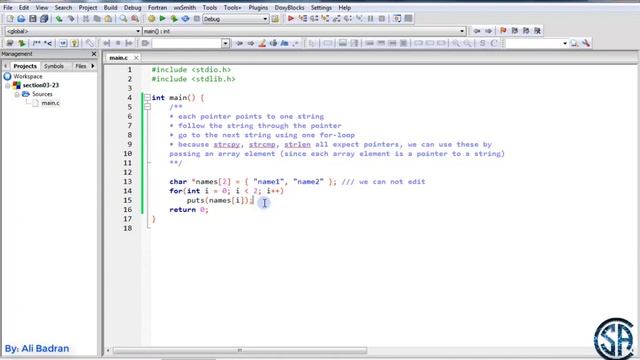Open the Build menu

click(x=110, y=7)
